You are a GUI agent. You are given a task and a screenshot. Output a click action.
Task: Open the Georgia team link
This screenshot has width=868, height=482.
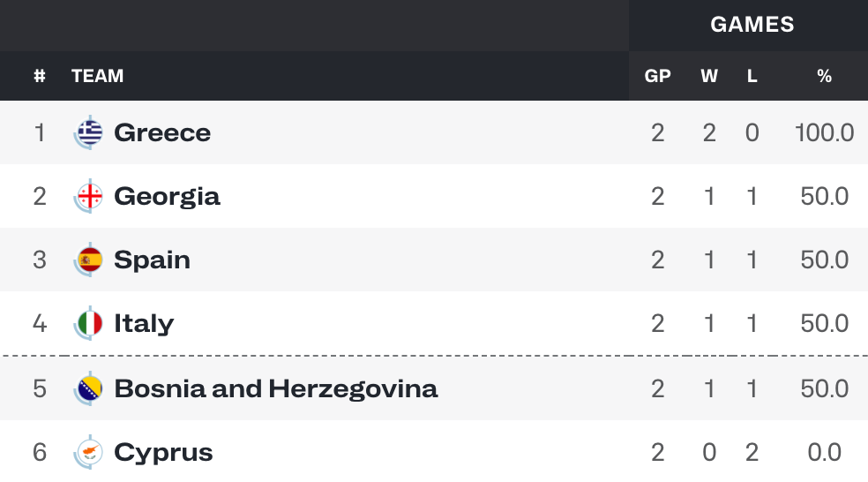167,197
